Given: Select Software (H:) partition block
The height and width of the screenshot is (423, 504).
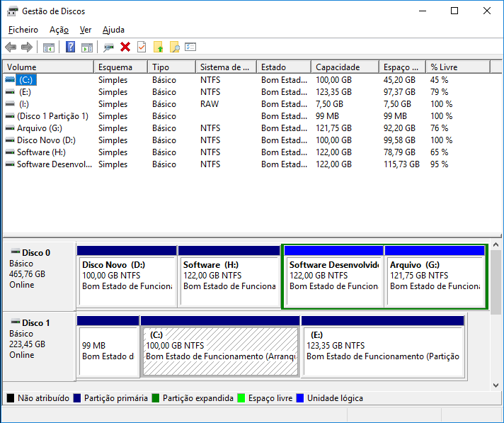Looking at the screenshot, I should pos(229,276).
